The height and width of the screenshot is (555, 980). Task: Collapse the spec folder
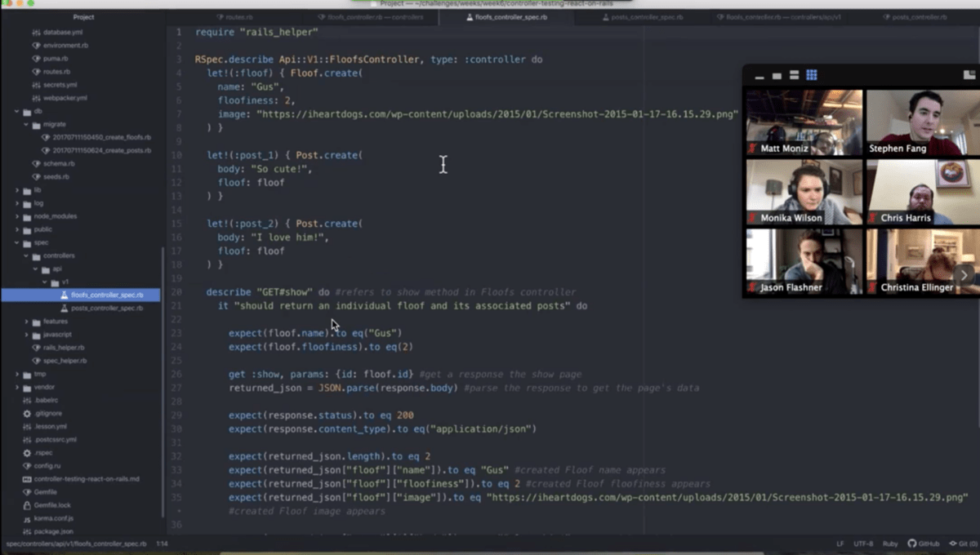pos(16,242)
